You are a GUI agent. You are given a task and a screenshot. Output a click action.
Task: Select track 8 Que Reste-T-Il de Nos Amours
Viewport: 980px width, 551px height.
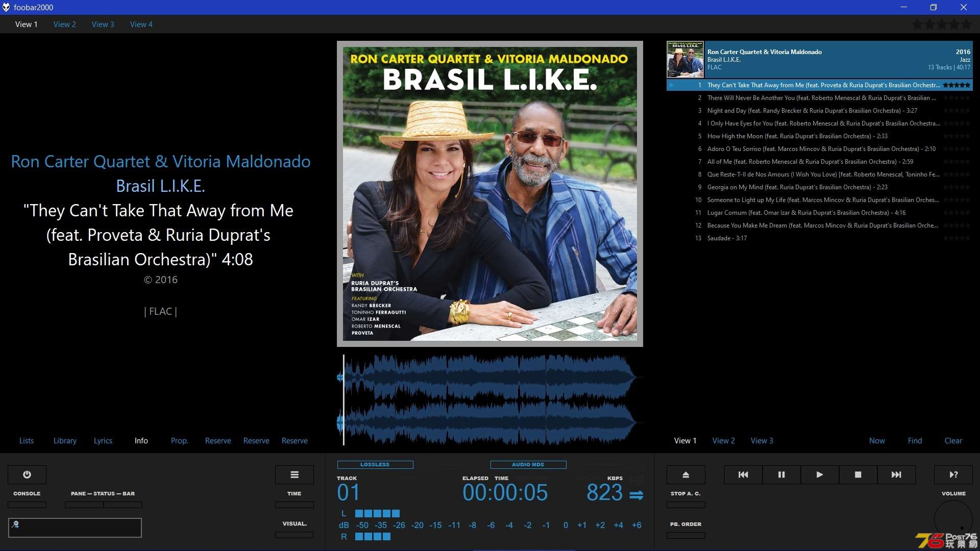(820, 174)
